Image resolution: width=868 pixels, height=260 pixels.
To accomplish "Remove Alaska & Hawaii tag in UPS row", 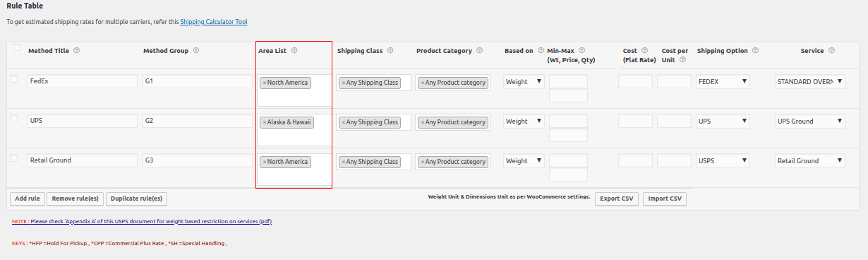I will [x=264, y=122].
